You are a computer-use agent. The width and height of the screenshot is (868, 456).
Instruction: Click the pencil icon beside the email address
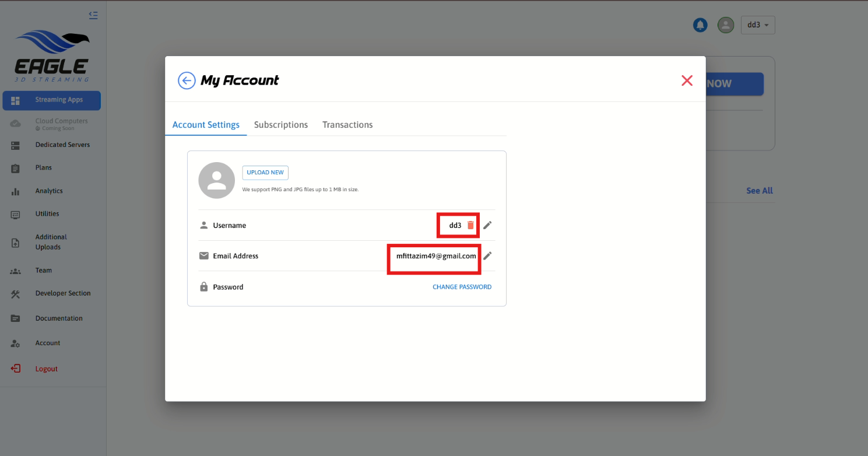[487, 255]
